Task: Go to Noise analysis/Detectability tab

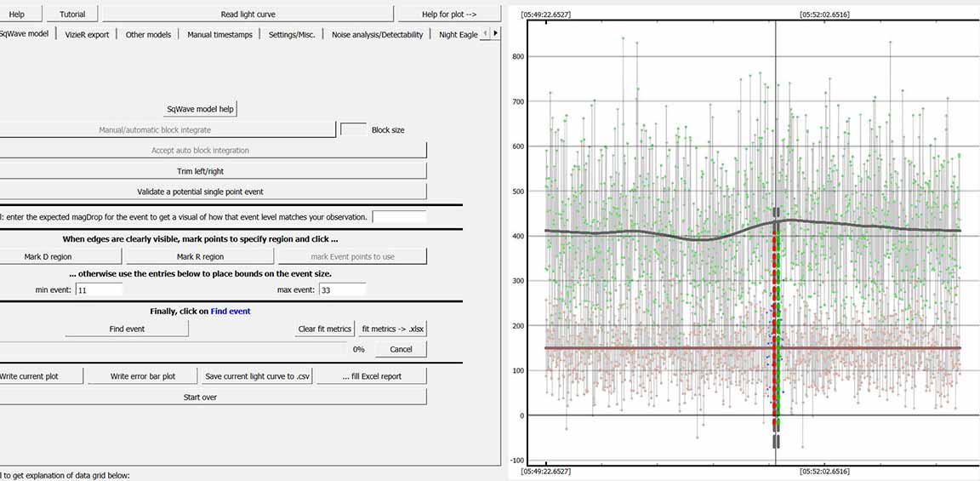Action: (377, 34)
